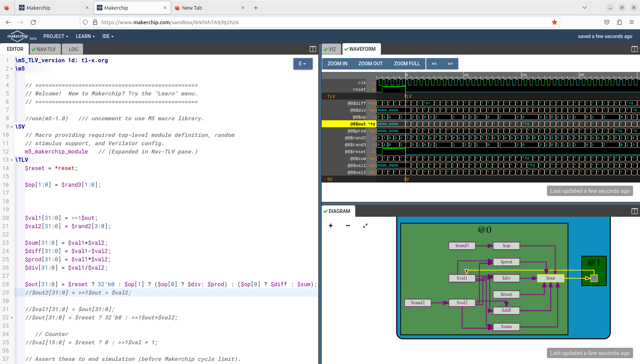Click the split-pane layout icon beside EDITOR tabs
Image resolution: width=640 pixels, height=364 pixels.
tap(312, 49)
